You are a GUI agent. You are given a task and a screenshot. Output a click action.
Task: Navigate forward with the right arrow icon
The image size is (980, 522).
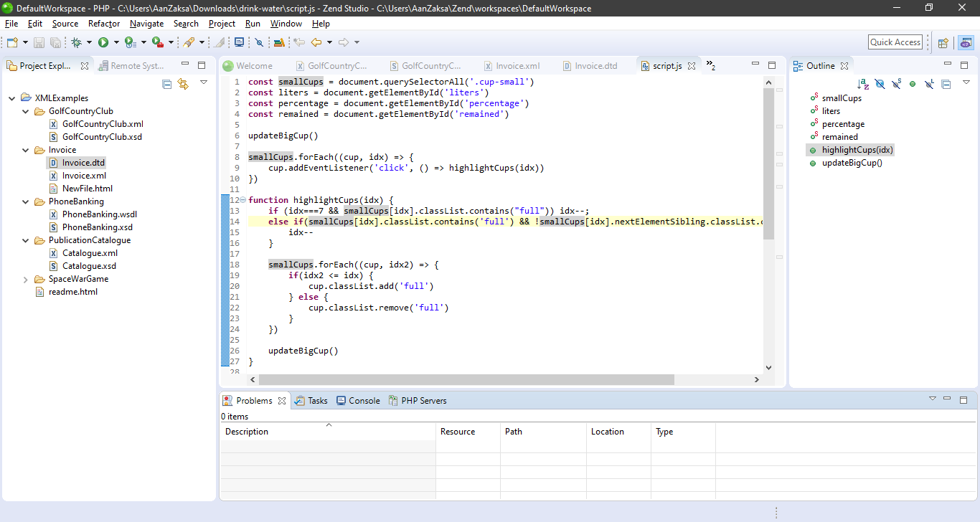(x=343, y=43)
